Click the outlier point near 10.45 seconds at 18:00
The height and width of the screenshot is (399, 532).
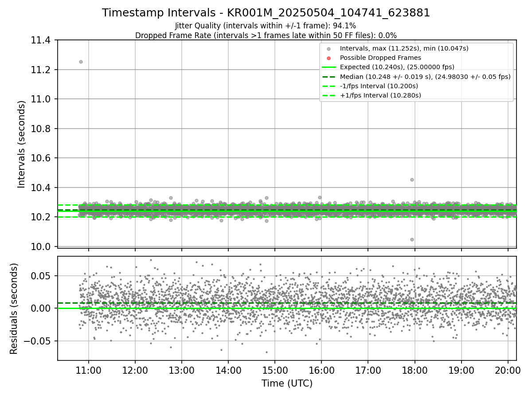pyautogui.click(x=412, y=180)
